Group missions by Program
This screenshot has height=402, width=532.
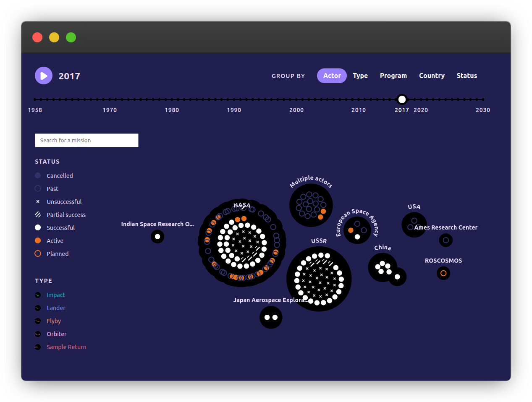[393, 76]
